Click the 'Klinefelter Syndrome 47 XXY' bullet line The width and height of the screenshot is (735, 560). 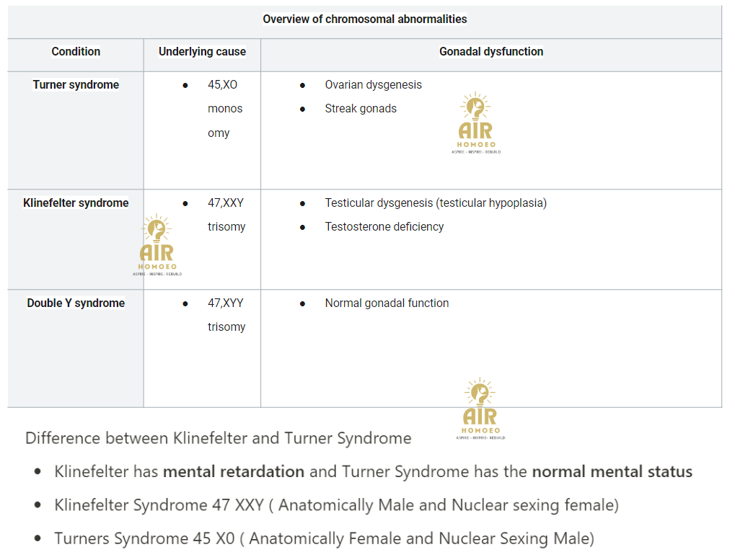point(337,505)
